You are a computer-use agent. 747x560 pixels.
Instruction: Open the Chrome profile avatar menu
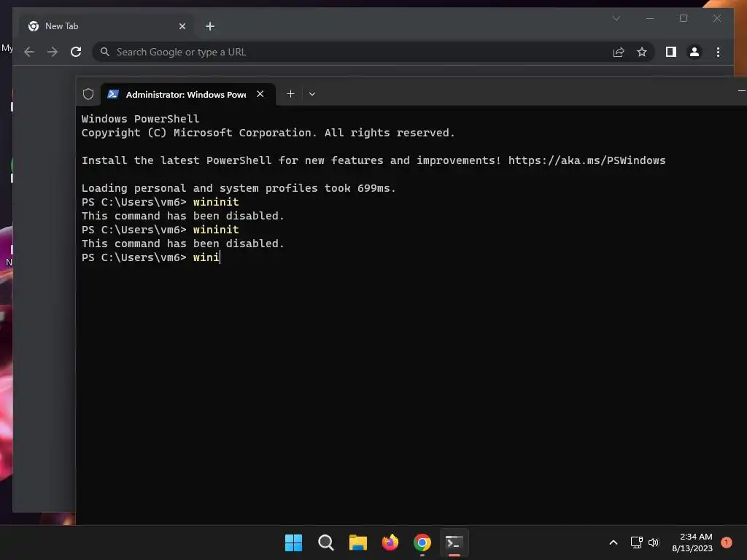pyautogui.click(x=694, y=52)
